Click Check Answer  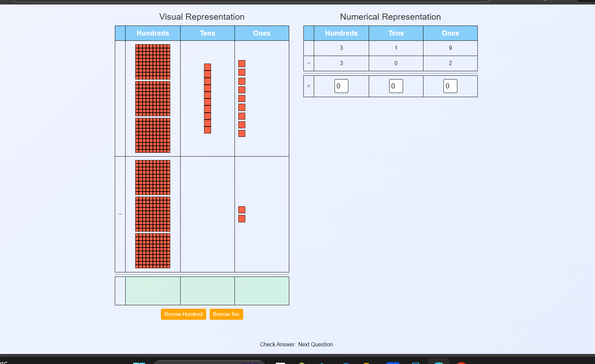(x=277, y=344)
